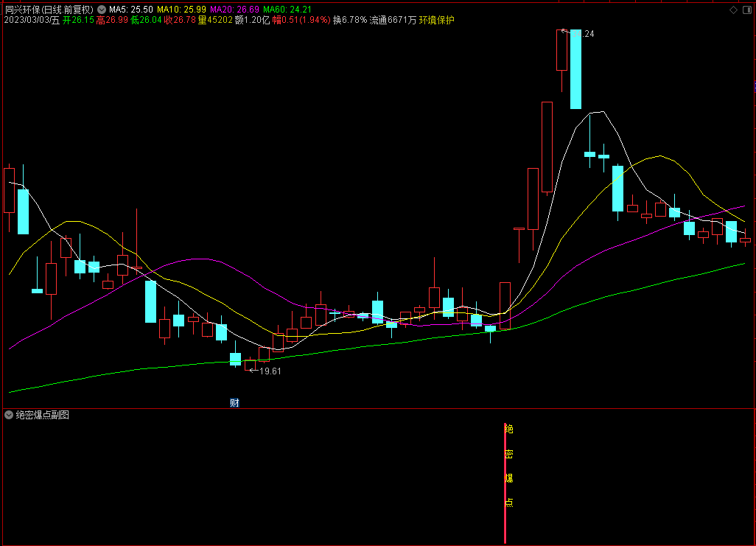Select the MA10: 25.99 indicator label

pos(182,10)
